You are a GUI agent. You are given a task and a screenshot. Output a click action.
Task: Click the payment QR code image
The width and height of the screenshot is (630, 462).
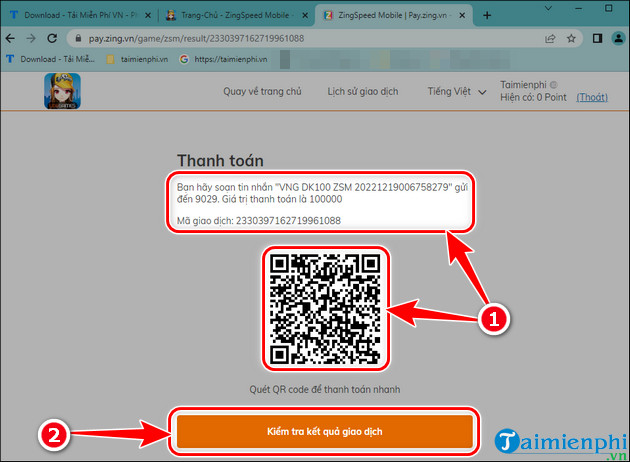click(x=325, y=309)
